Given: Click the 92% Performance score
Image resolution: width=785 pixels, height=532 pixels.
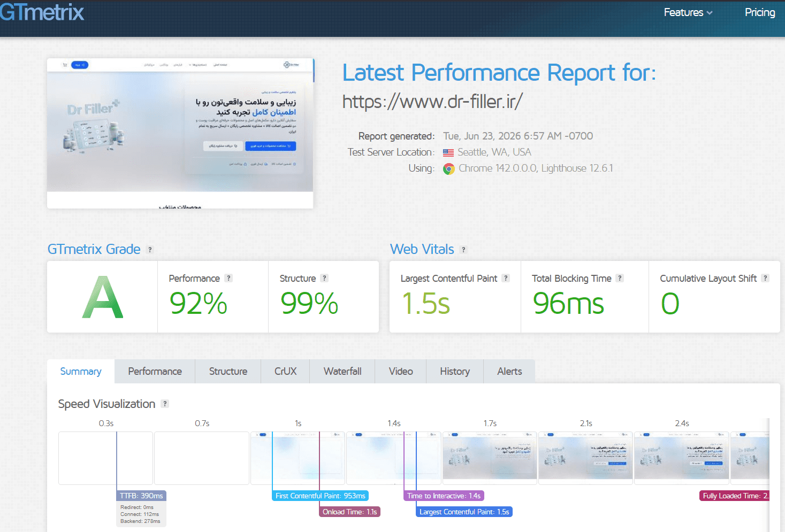Looking at the screenshot, I should (199, 303).
